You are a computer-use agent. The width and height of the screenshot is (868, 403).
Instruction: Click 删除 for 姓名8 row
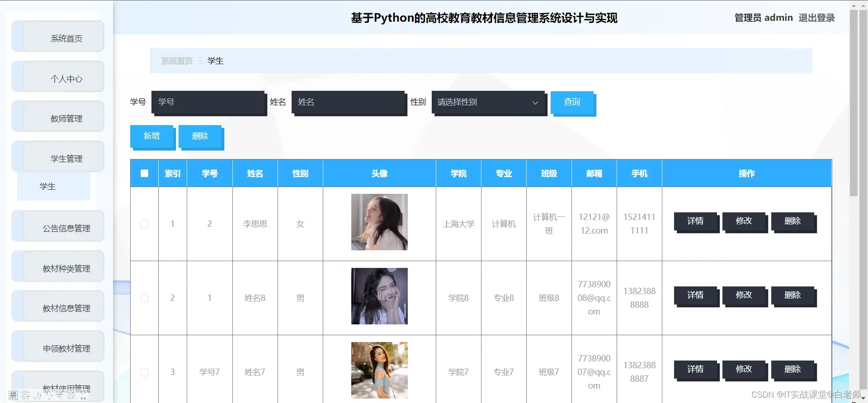point(793,295)
